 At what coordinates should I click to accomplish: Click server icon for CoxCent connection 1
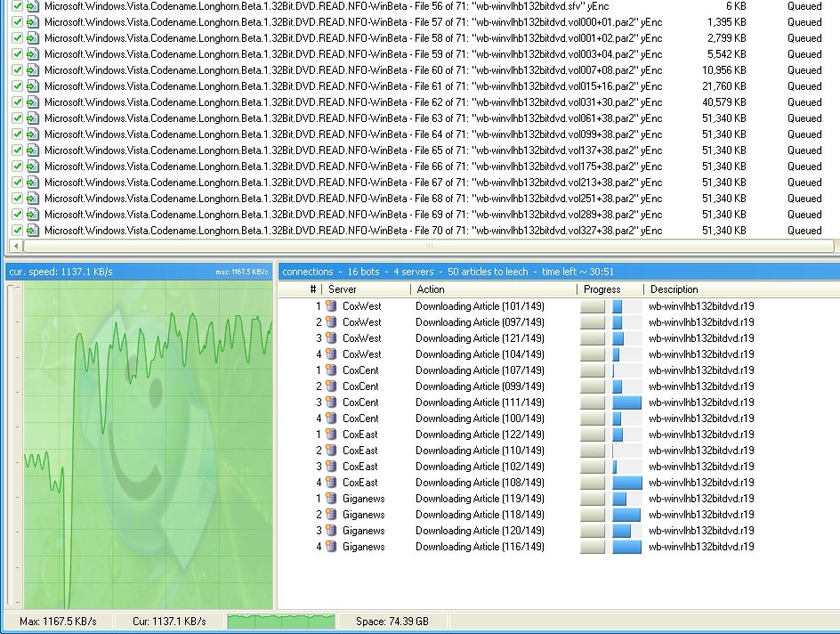point(331,370)
